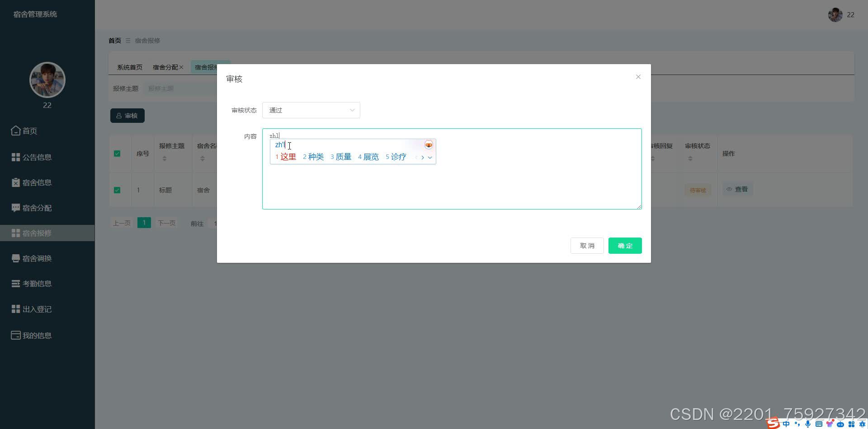
Task: Choose IME candidate 2 种类
Action: pyautogui.click(x=313, y=157)
